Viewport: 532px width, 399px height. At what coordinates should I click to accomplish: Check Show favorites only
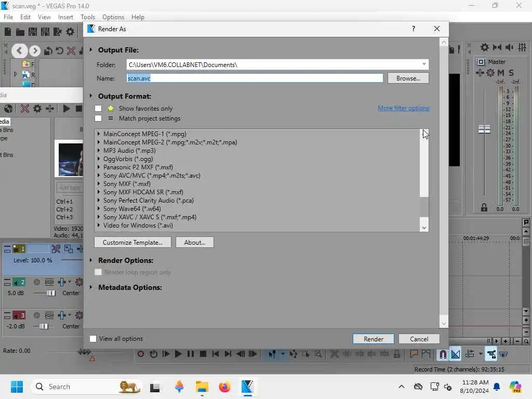coord(98,109)
